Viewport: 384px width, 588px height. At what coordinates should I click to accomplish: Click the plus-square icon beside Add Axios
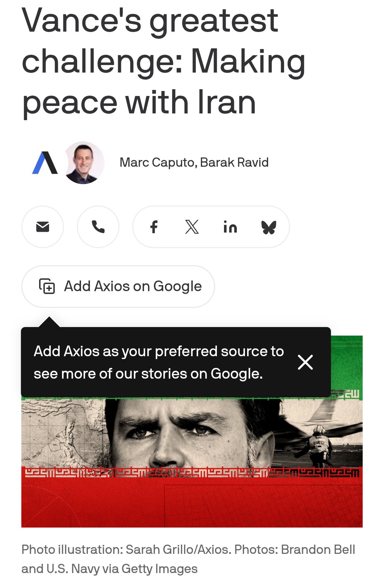[47, 286]
